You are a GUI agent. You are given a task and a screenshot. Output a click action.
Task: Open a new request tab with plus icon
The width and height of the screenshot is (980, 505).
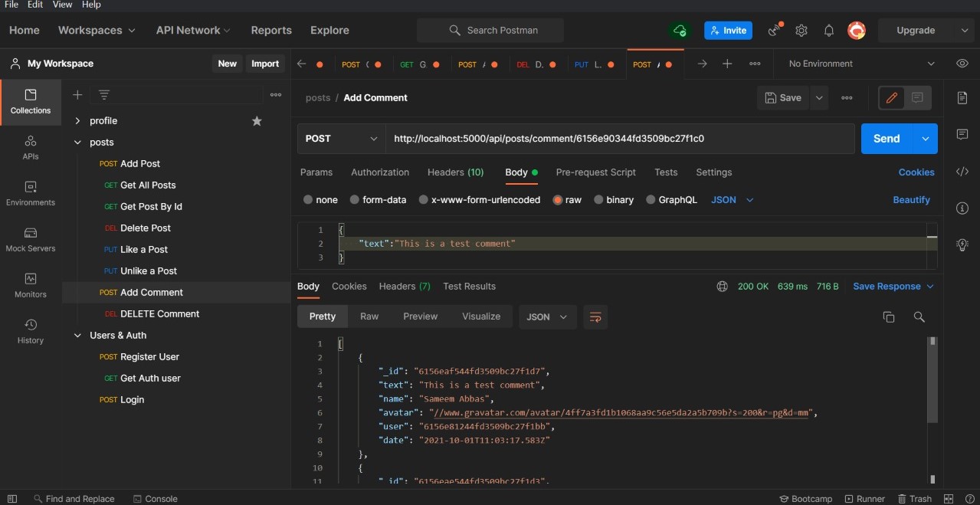727,64
